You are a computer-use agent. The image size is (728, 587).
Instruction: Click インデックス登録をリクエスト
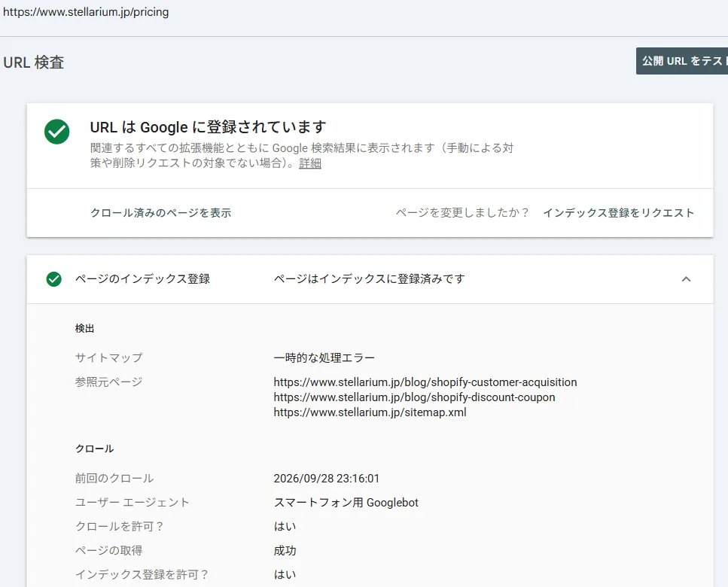click(618, 212)
